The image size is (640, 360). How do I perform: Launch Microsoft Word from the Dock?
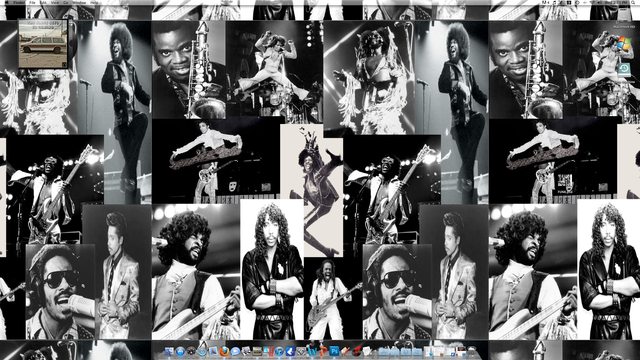[312, 351]
